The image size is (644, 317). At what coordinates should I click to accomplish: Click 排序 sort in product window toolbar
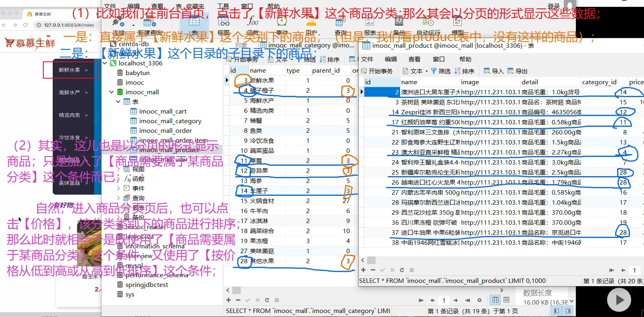pos(464,71)
